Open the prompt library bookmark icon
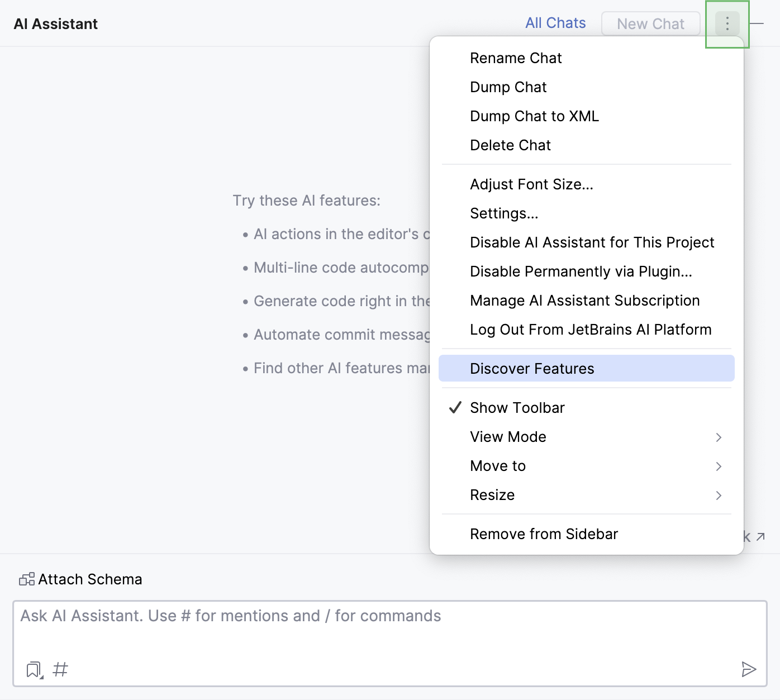 [x=35, y=669]
